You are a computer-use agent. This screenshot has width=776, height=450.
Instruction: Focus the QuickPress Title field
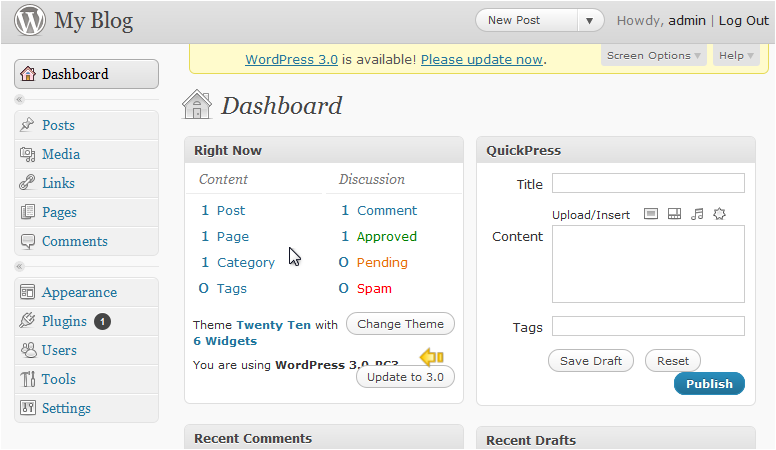pyautogui.click(x=648, y=183)
